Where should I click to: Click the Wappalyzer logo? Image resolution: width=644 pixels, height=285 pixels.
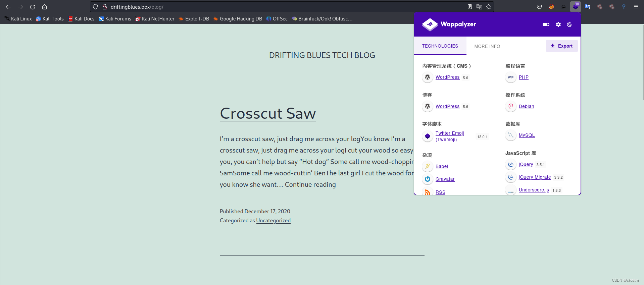click(449, 24)
